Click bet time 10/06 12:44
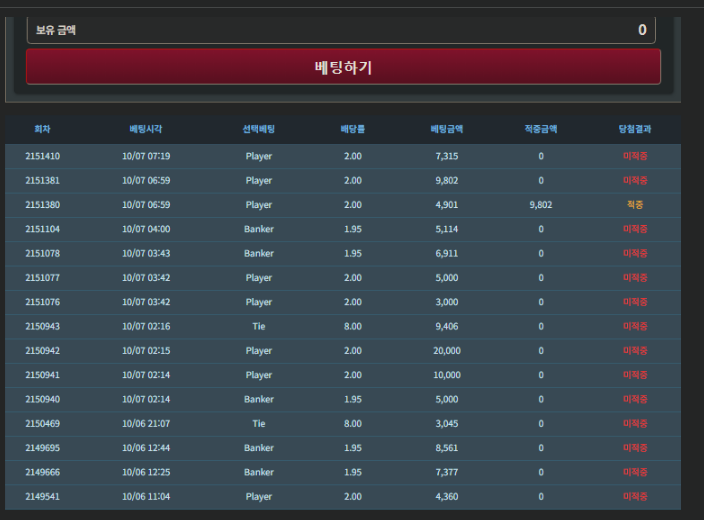Screen dimensions: 704x520 tap(146, 448)
